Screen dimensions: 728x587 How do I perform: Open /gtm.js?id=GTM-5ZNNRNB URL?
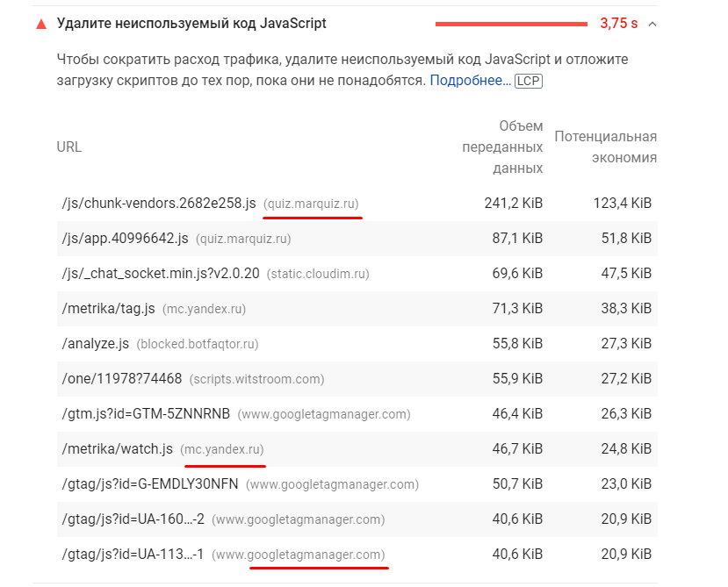[x=146, y=414]
